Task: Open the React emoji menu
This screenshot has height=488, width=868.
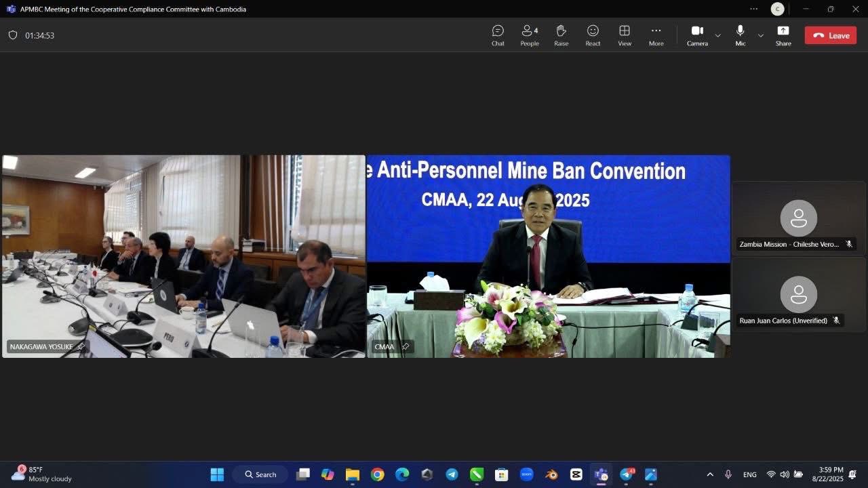Action: pyautogui.click(x=593, y=35)
